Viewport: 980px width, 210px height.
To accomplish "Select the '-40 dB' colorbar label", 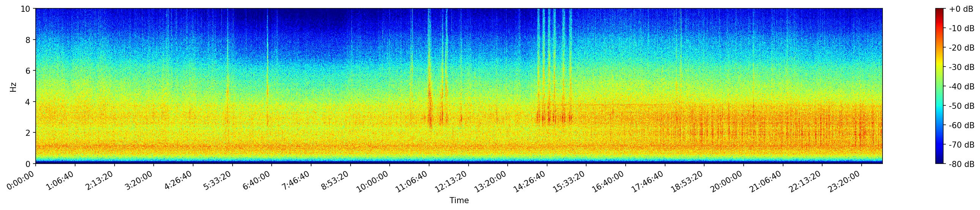I will click(961, 86).
